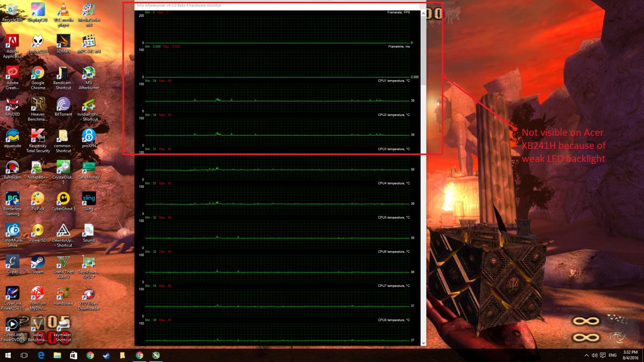Open the Adobe Creative Cloud desktop icon
Screen dimensions: 644x362
(13, 78)
